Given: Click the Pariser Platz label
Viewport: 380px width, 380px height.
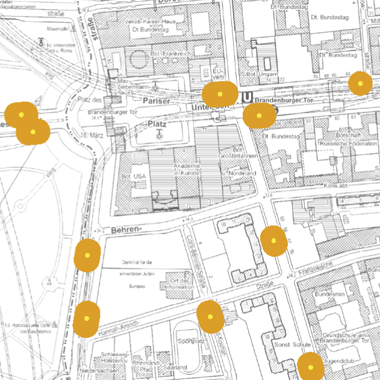Looking at the screenshot, I should 157,112.
